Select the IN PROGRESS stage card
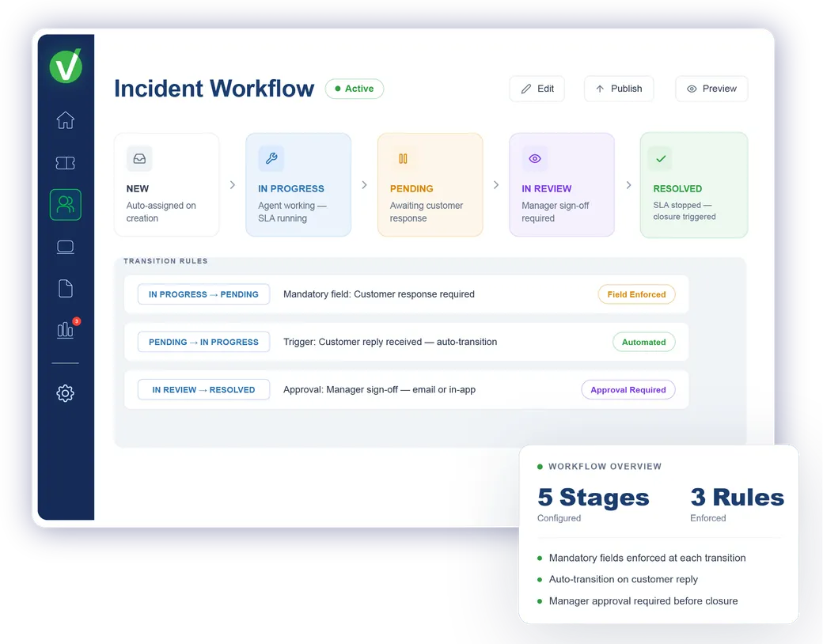Screen dimensions: 823x644 coord(298,185)
